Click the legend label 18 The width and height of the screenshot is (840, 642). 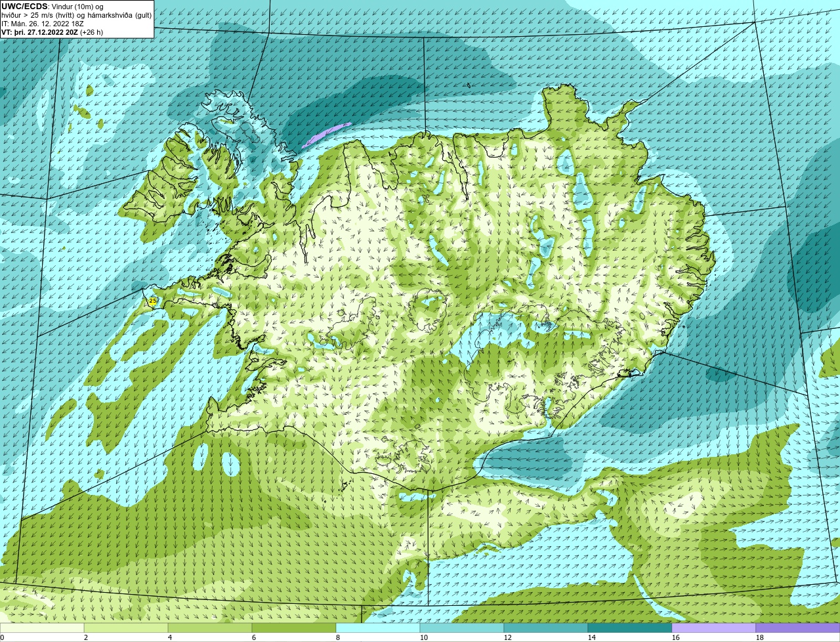point(760,637)
